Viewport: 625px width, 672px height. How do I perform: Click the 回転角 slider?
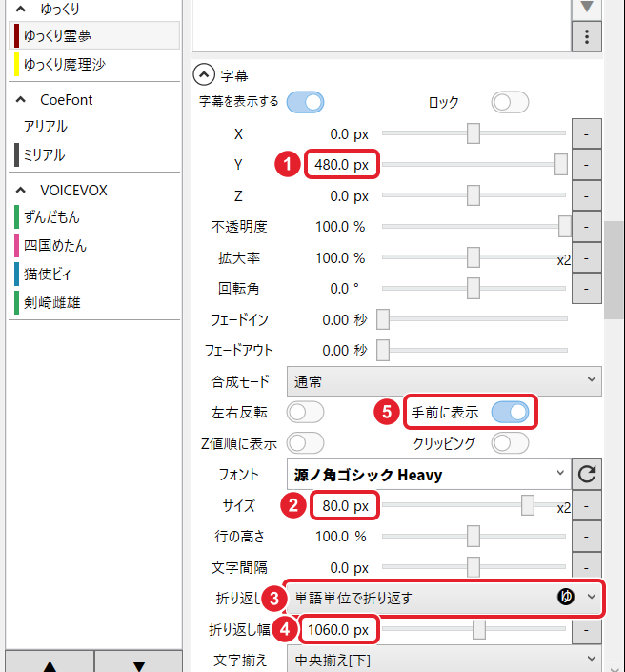(474, 288)
